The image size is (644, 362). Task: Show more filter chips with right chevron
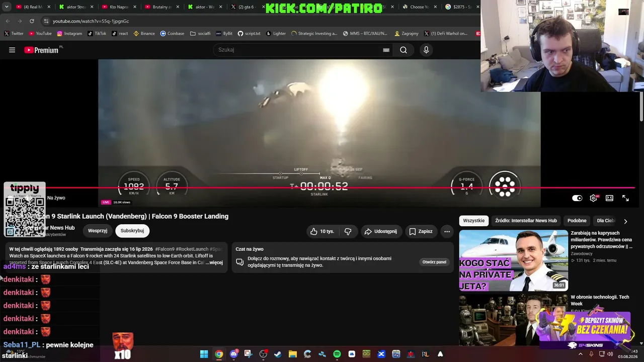pyautogui.click(x=625, y=221)
